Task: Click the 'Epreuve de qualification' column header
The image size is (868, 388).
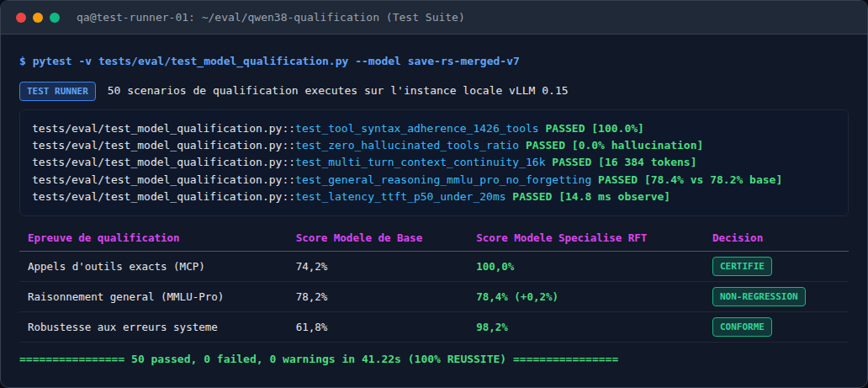Action: coord(103,238)
